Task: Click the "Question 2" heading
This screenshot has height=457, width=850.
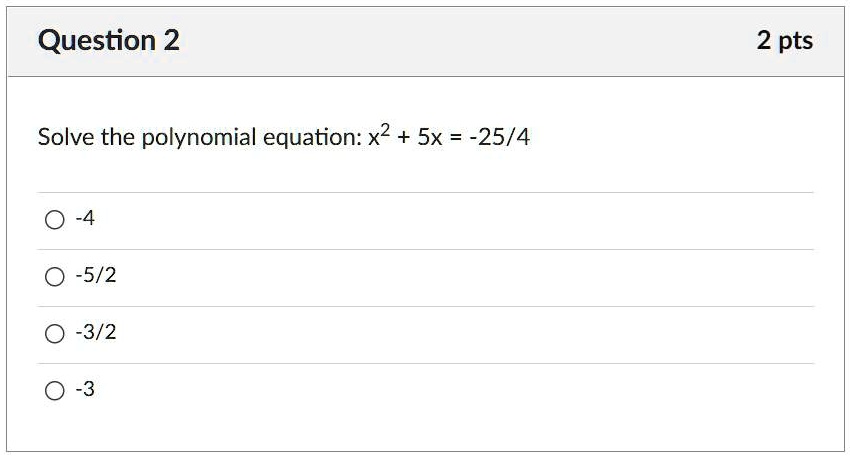Action: (108, 41)
